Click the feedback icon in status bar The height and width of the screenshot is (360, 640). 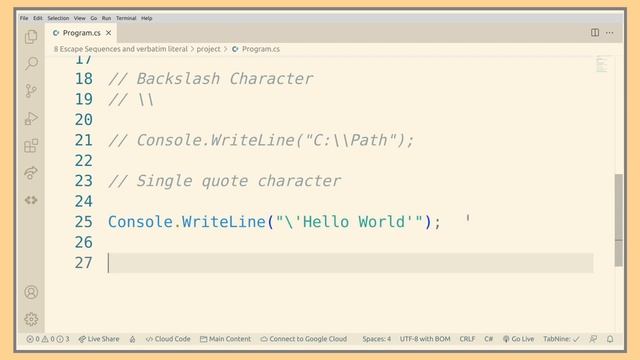coord(593,339)
